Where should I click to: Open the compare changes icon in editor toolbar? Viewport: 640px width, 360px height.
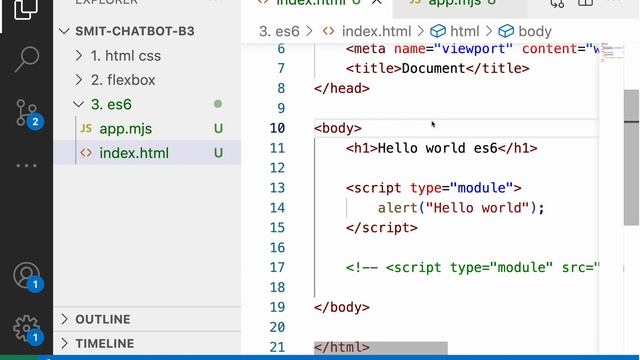(x=557, y=3)
